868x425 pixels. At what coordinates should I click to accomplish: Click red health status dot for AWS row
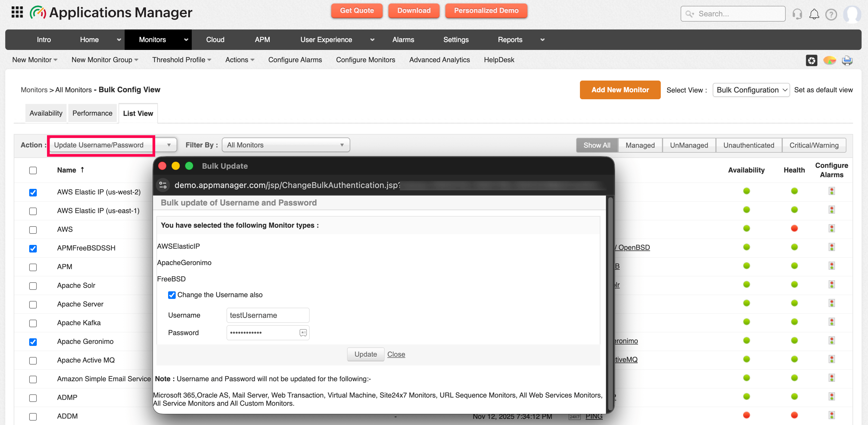(x=794, y=228)
